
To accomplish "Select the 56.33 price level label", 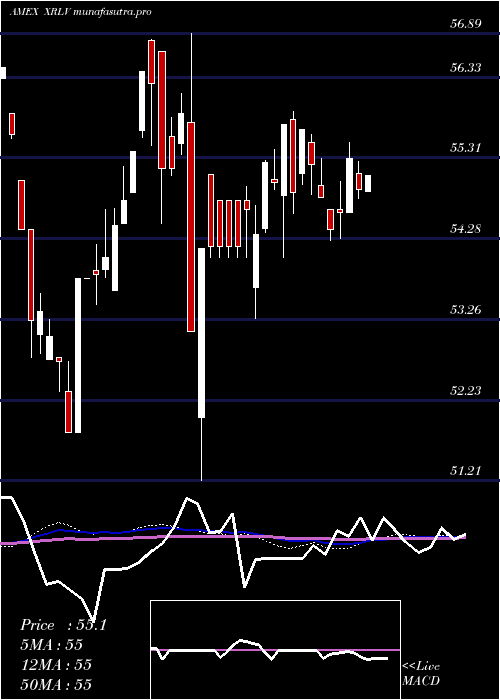I will tap(465, 68).
